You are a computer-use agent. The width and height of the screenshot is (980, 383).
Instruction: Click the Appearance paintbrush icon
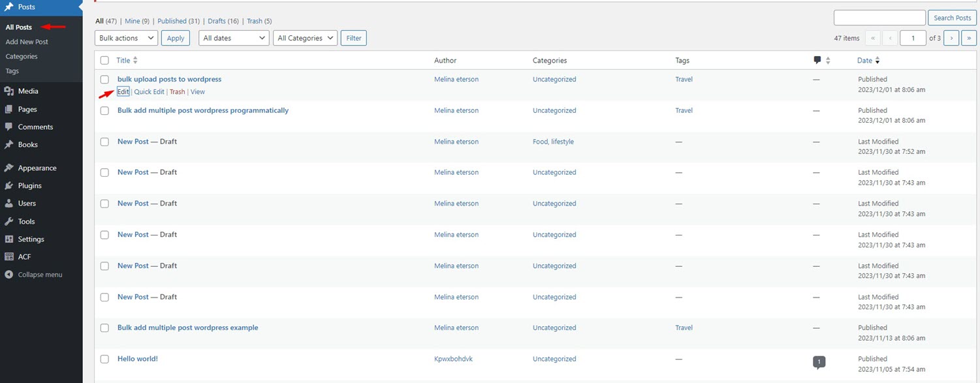tap(8, 168)
